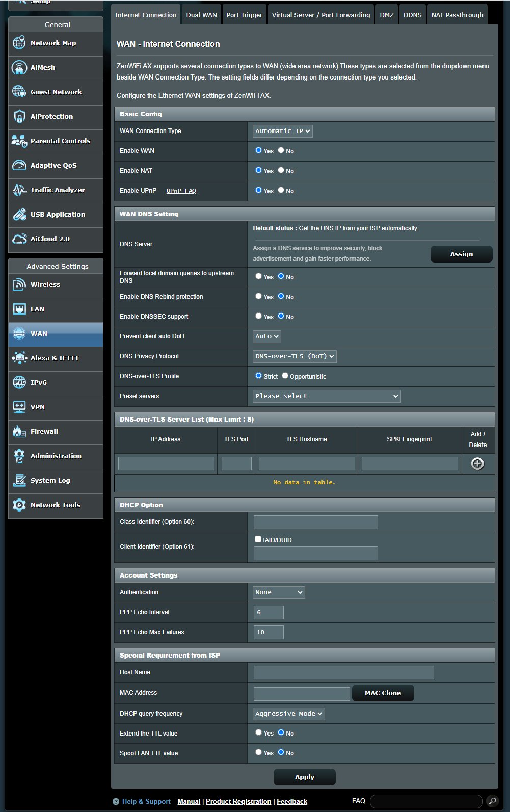Screen dimensions: 510x812
Task: Open the UPnP FAQ link
Action: [181, 191]
